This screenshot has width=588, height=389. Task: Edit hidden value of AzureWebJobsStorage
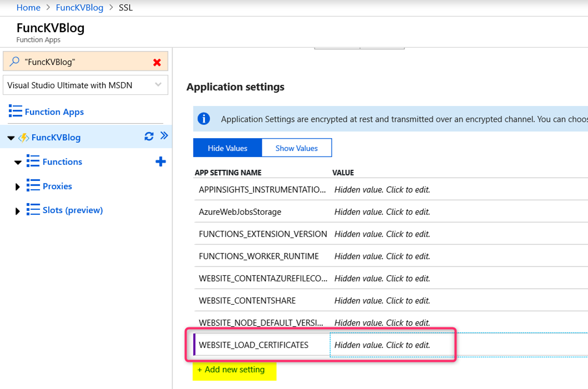point(382,211)
